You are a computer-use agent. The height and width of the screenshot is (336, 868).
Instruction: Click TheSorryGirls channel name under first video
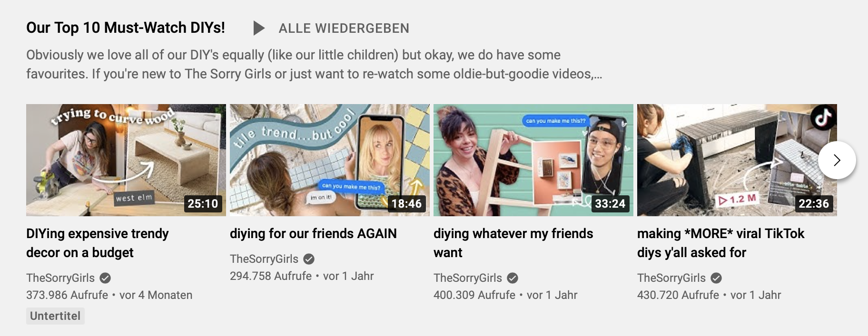click(x=60, y=278)
